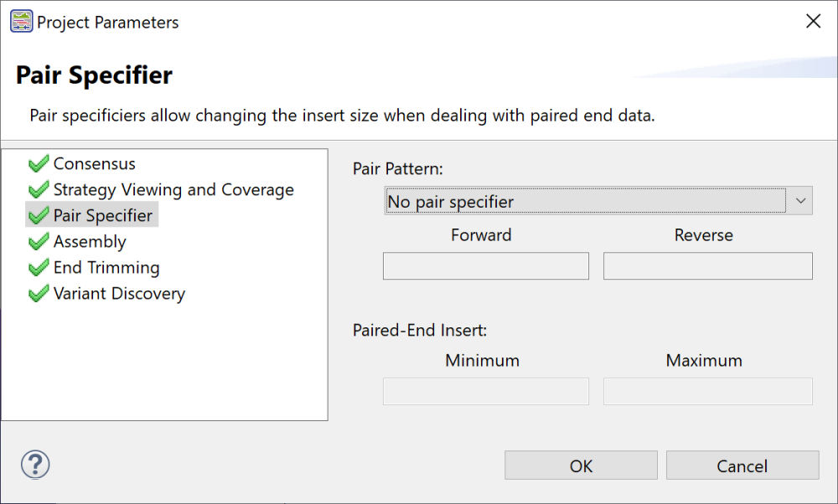The width and height of the screenshot is (838, 504).
Task: Click inside the Forward pattern field
Action: pyautogui.click(x=486, y=265)
